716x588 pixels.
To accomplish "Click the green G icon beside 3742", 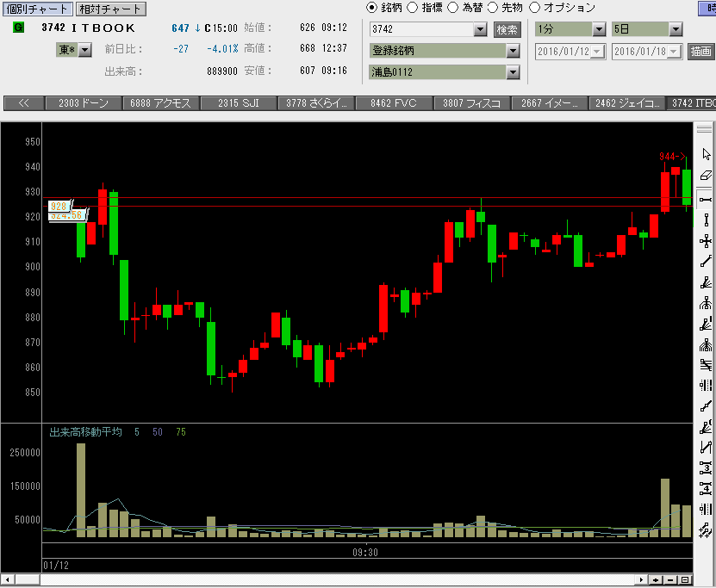I will pyautogui.click(x=18, y=28).
